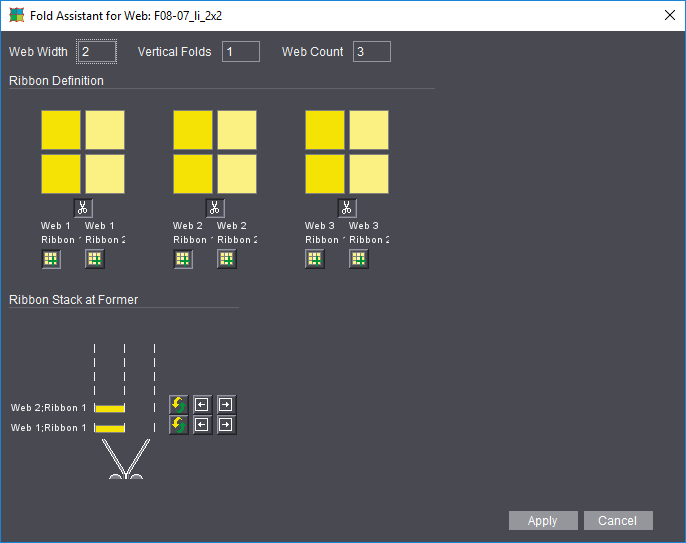
Task: Move Web 2;Ribbon 1 right with arrow button
Action: 226,405
